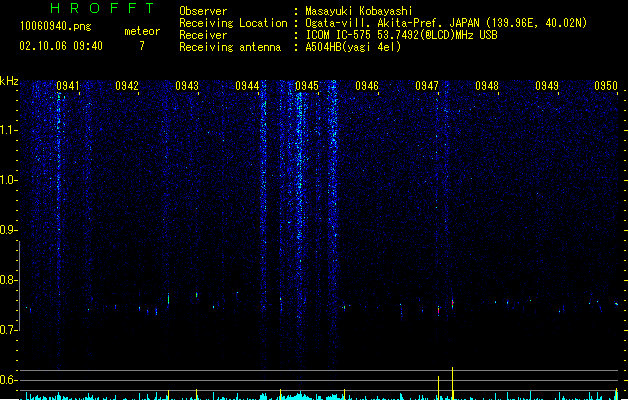The image size is (629, 400).
Task: Click the tallest yellow peak in the amplitude graph
Action: point(452,383)
